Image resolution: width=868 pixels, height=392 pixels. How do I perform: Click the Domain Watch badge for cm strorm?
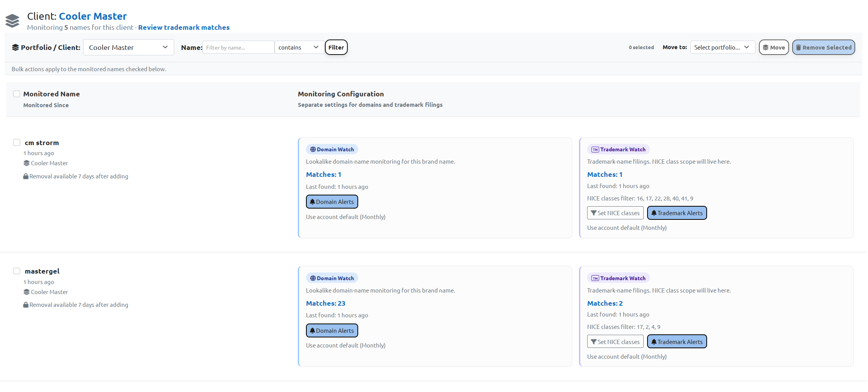tap(332, 149)
